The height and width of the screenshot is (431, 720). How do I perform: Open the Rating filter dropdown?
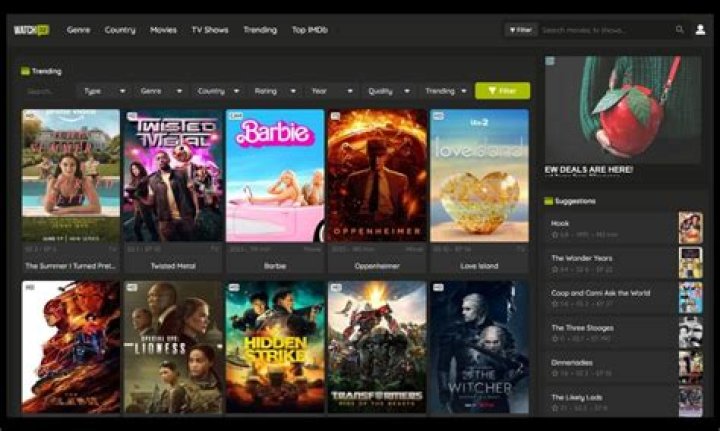[x=274, y=91]
